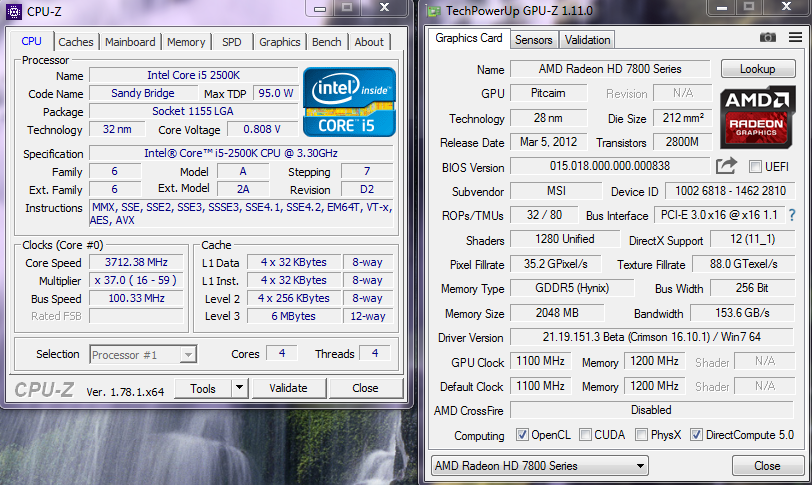Screen dimensions: 812x485
Task: Click the AMD Radeon Graphics logo
Action: [757, 117]
